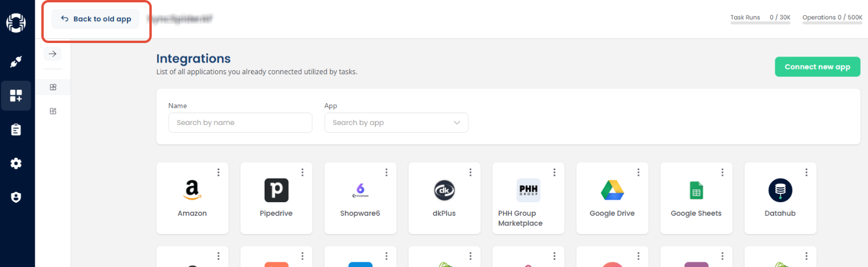Select the second submenu grid icon
Screen dimensions: 868x267
click(x=53, y=111)
